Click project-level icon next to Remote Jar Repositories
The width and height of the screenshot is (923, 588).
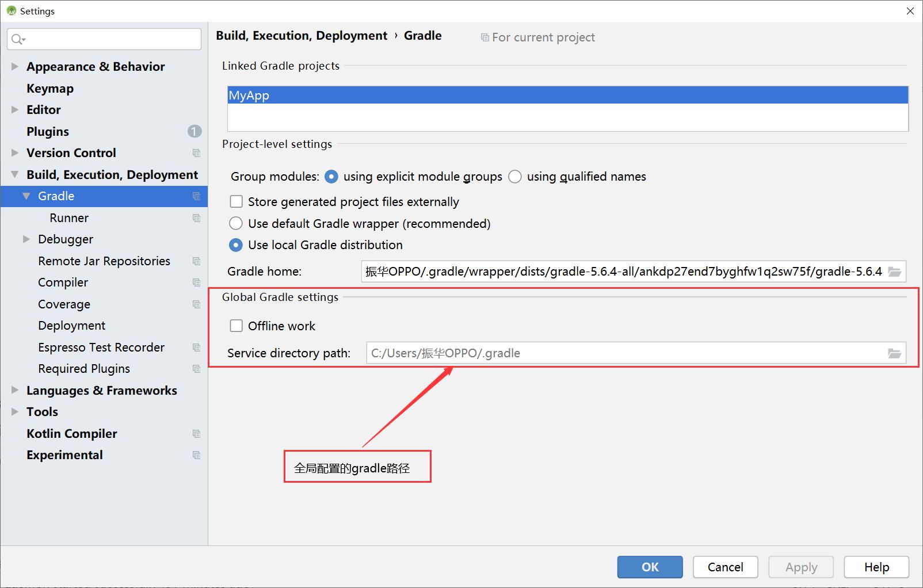196,261
